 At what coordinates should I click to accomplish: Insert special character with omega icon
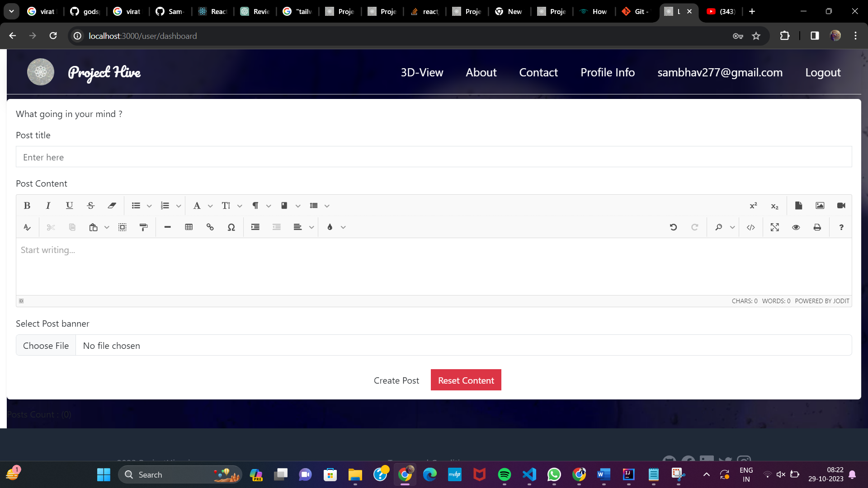tap(231, 227)
